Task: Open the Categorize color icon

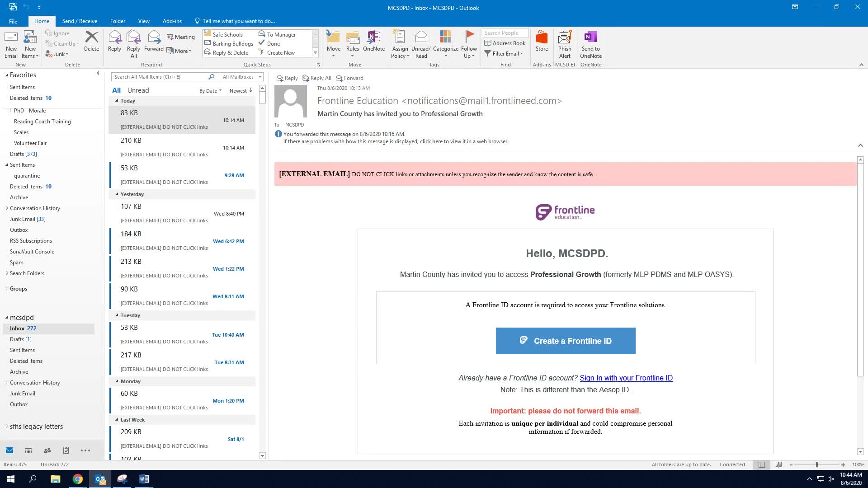Action: click(446, 45)
